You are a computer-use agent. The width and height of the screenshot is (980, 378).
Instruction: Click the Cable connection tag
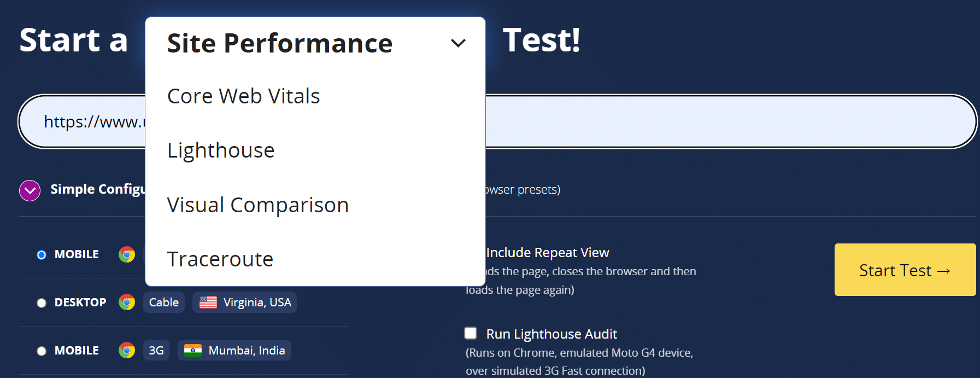click(x=164, y=303)
